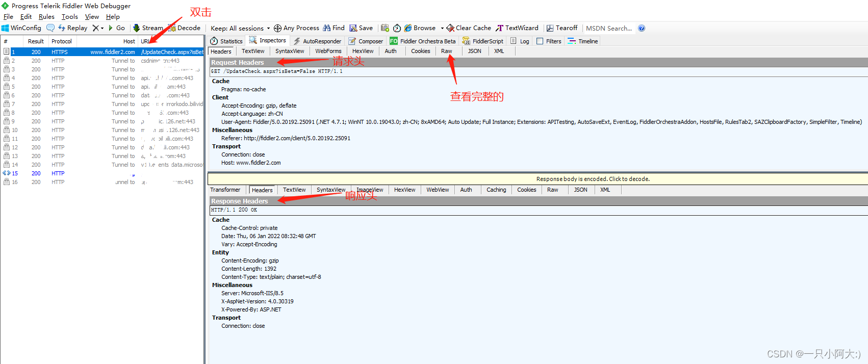This screenshot has height=364, width=868.
Task: Open the AutoResponder tab
Action: pos(317,41)
